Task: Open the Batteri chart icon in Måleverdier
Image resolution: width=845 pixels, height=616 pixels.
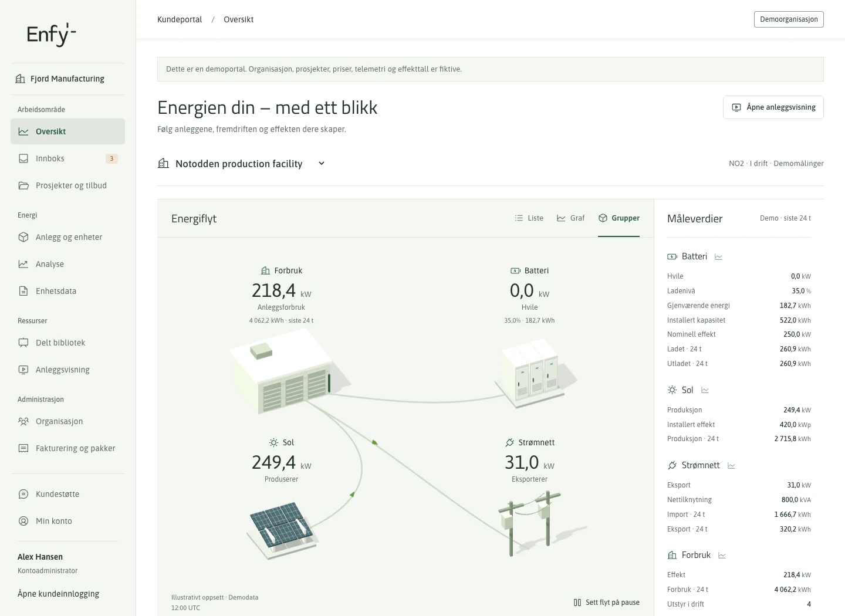Action: click(x=718, y=257)
